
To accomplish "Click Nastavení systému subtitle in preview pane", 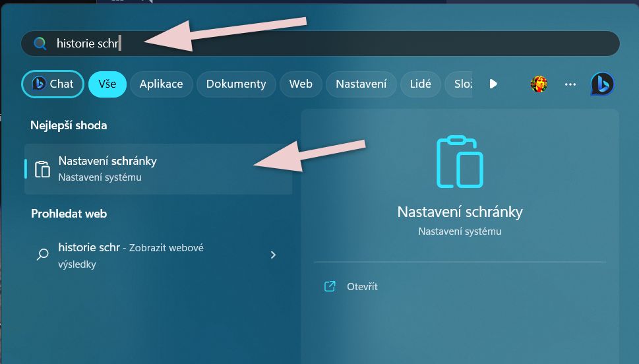I will tap(460, 231).
